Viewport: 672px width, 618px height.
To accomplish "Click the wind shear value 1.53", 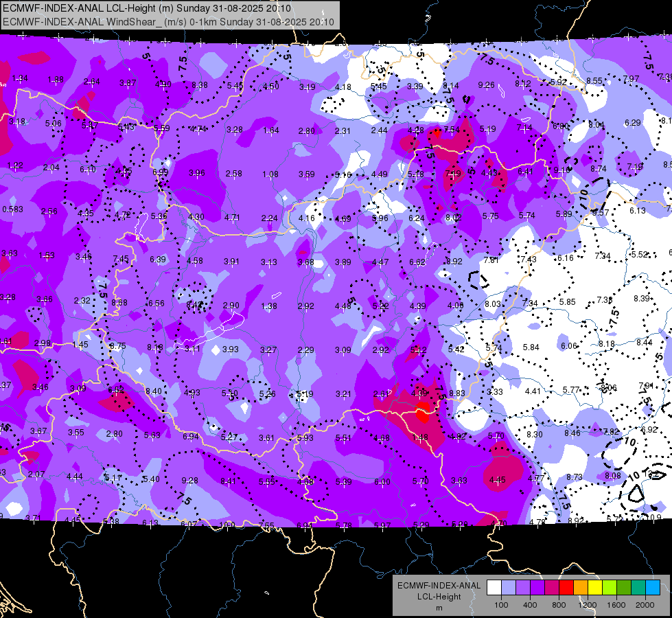I will (x=47, y=255).
